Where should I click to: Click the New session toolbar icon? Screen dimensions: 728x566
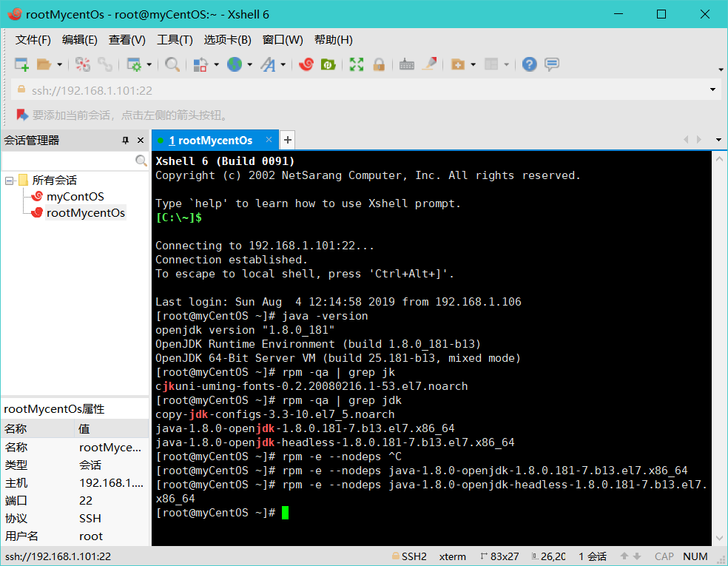pos(21,64)
